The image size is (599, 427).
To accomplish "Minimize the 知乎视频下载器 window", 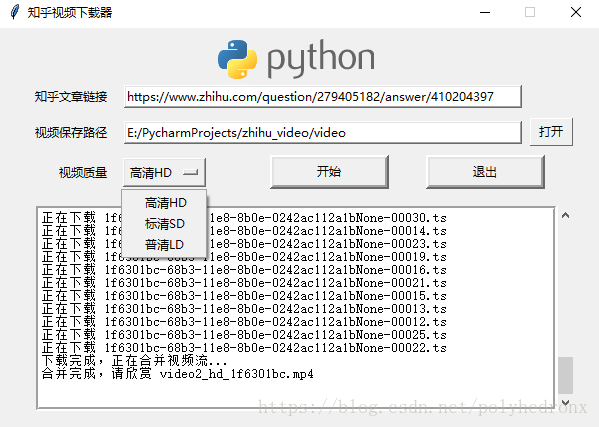I will click(x=485, y=12).
